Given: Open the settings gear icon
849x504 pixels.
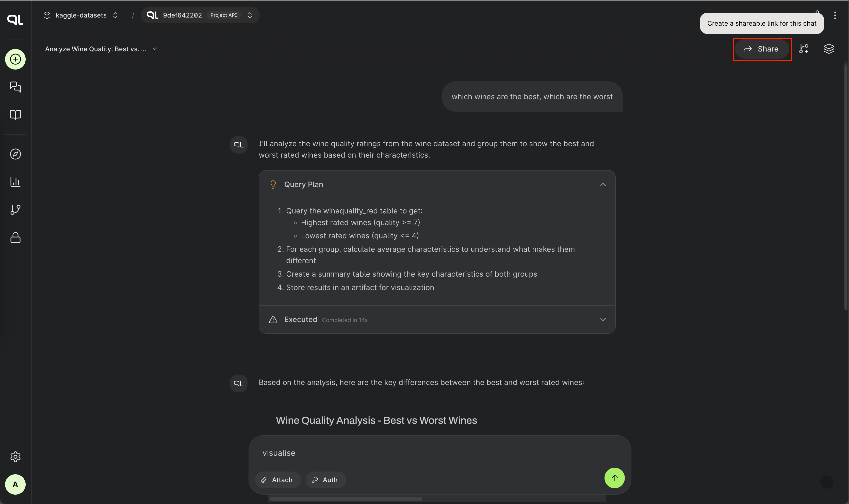Looking at the screenshot, I should 15,457.
